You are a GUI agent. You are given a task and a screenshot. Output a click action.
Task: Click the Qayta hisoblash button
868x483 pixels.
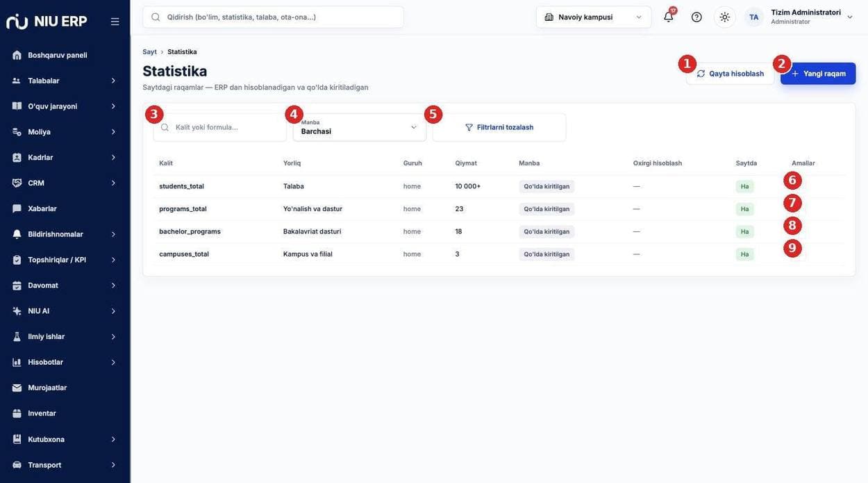coord(730,74)
